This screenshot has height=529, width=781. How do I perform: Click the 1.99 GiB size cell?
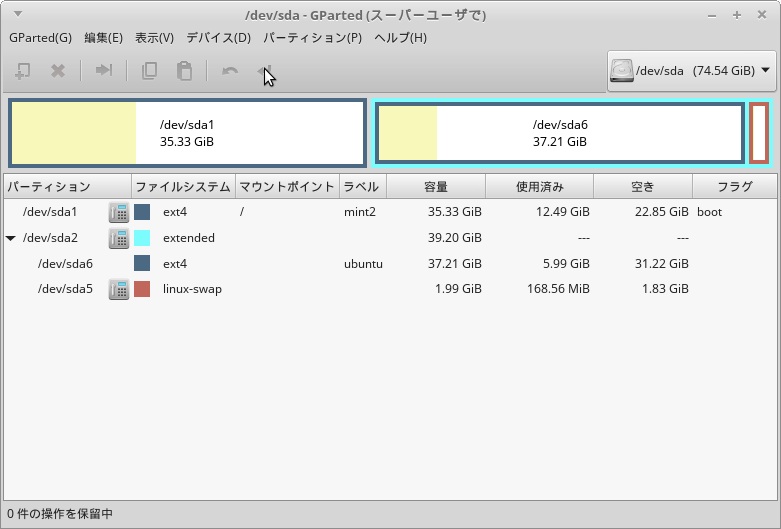(458, 289)
